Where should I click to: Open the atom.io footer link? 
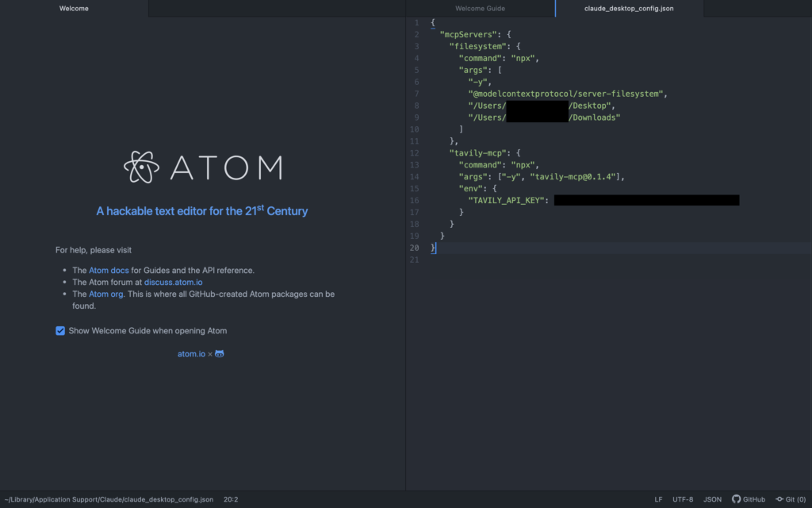coord(192,354)
